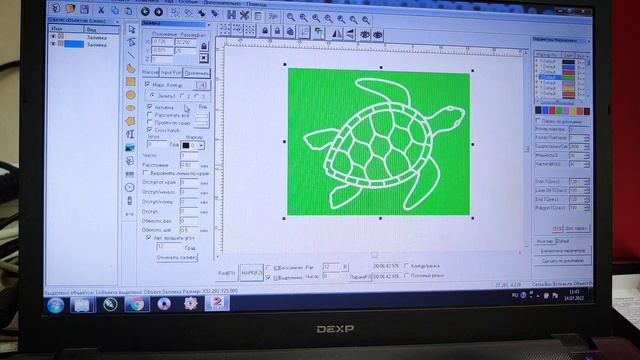Viewport: 640px width, 360px height.
Task: Open the 'Маркер' pen color dropdown
Action: pyautogui.click(x=201, y=145)
